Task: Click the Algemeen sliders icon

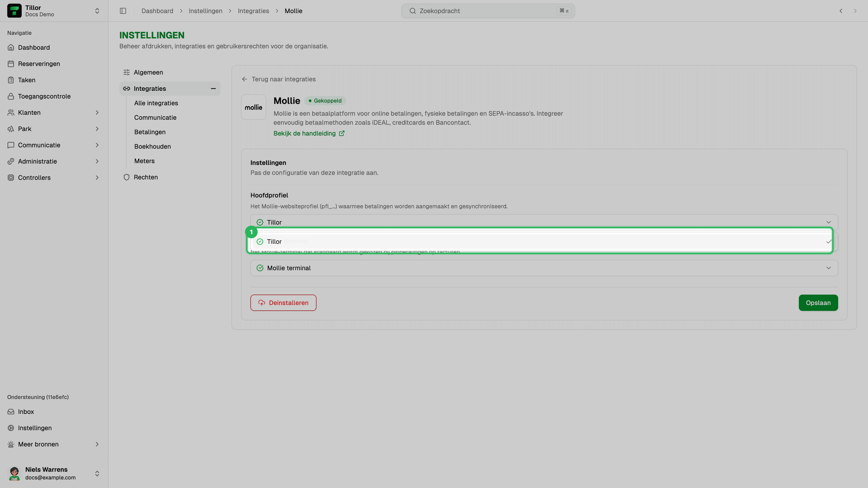Action: (x=126, y=72)
